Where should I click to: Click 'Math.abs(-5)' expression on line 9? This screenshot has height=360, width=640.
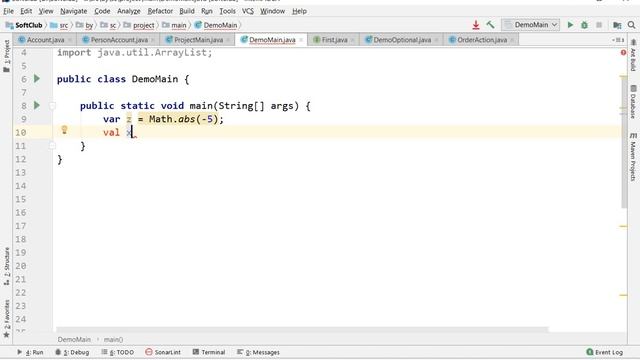[183, 119]
